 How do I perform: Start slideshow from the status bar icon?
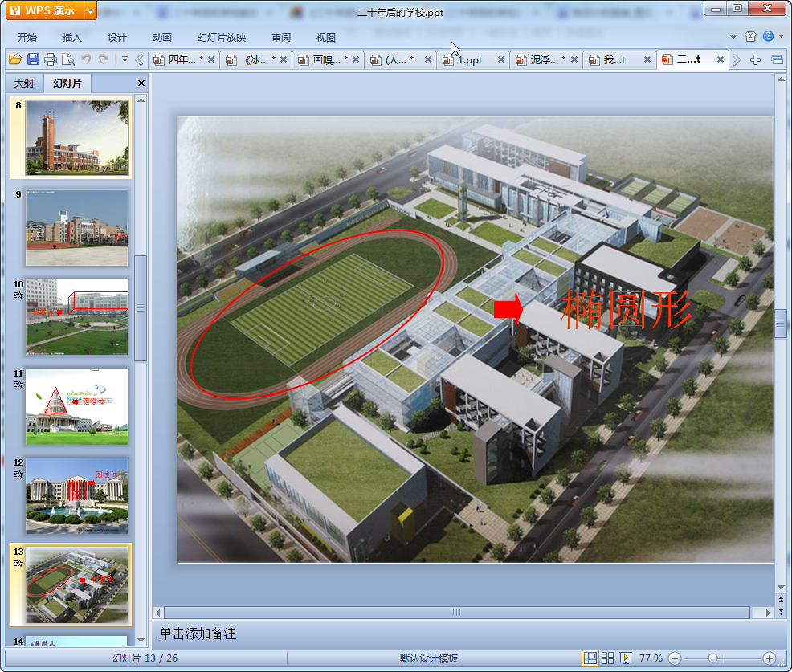625,658
